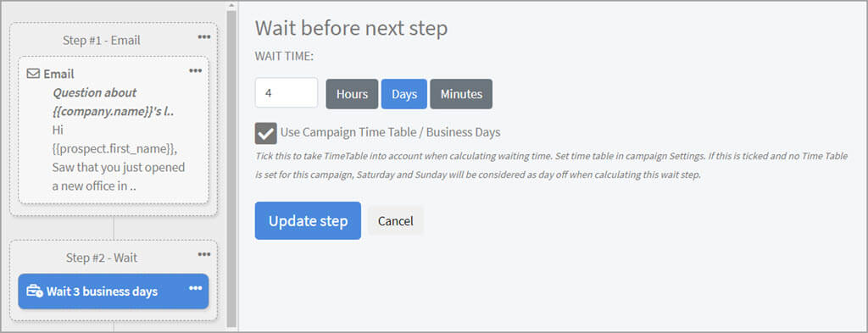Viewport: 868px width, 333px height.
Task: Click the Use Campaign Time Table label text
Action: tap(390, 132)
